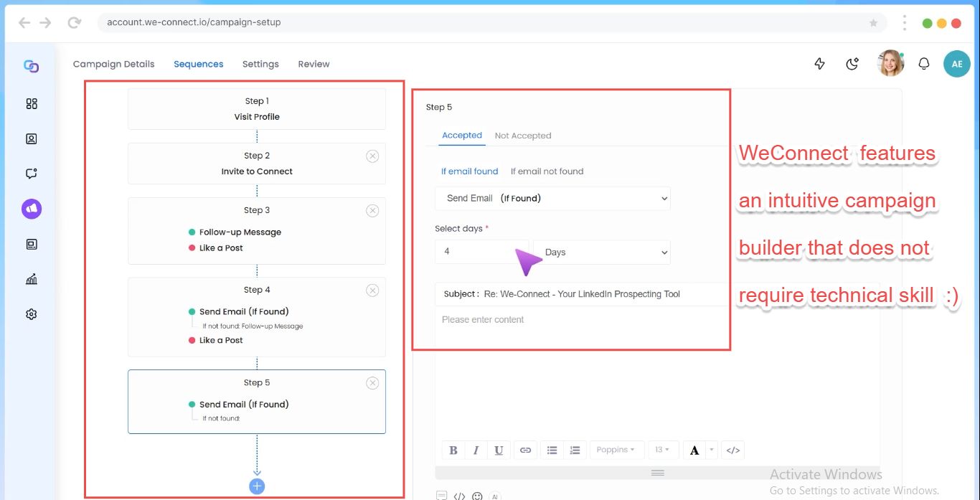Open the font color picker
Viewport: 980px width, 500px height.
[694, 450]
